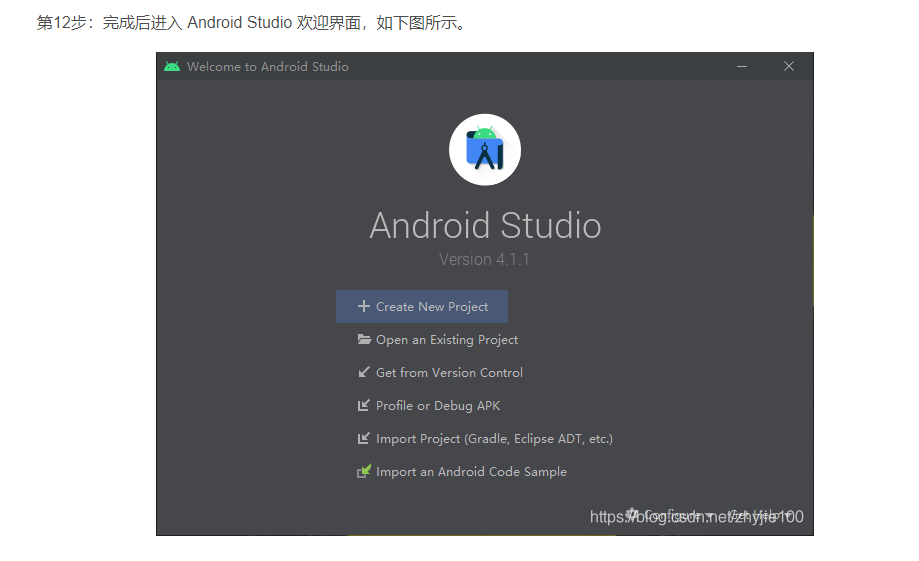Click the "Version 4.1.1" text
The image size is (919, 561).
click(x=484, y=259)
